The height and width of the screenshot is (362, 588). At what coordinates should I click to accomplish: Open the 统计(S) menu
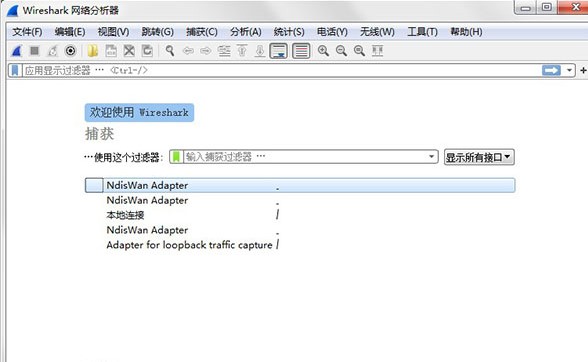click(289, 32)
